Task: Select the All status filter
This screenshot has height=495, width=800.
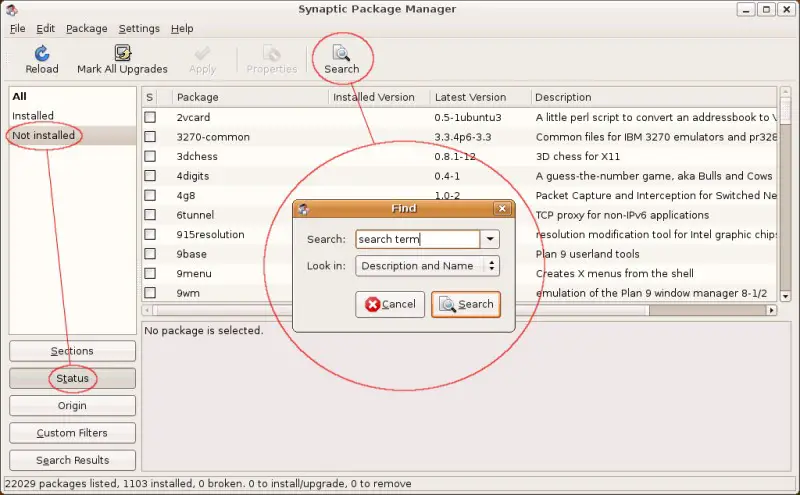Action: [x=72, y=96]
